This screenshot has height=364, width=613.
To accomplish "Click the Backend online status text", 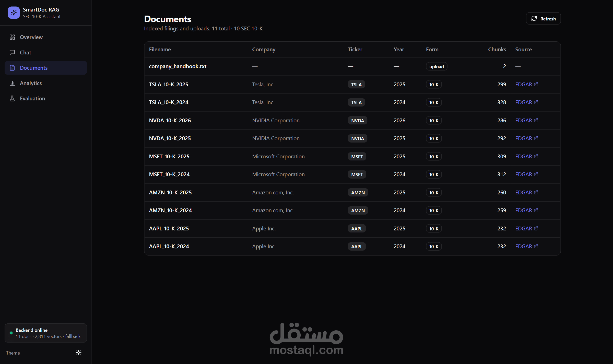I will 31,330.
